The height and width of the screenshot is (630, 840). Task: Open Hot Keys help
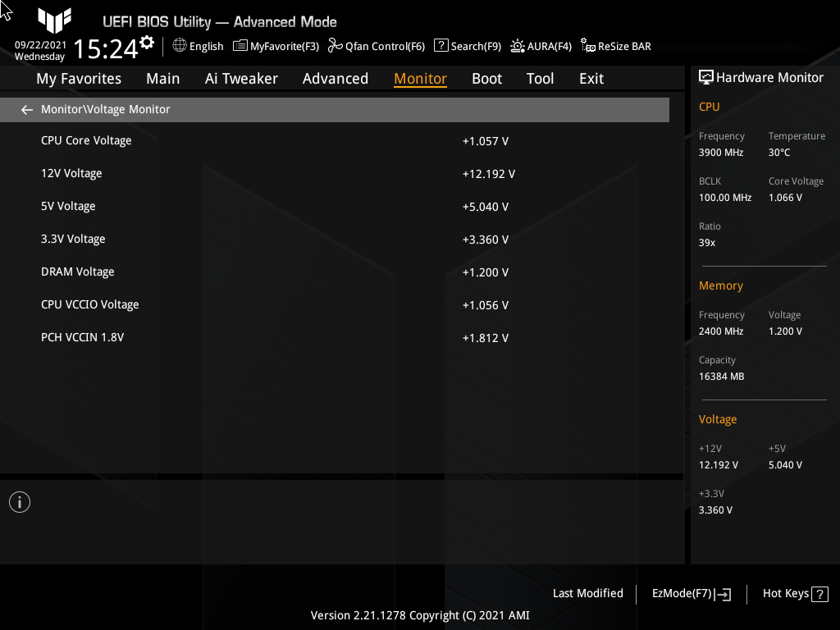(795, 594)
